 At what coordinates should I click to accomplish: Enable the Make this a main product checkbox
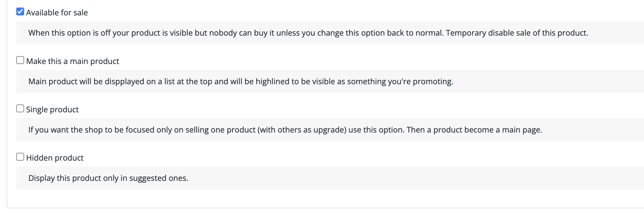pyautogui.click(x=20, y=60)
